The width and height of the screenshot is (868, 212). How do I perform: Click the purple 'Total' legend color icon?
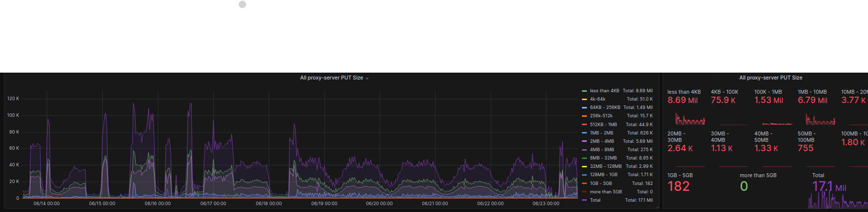584,200
